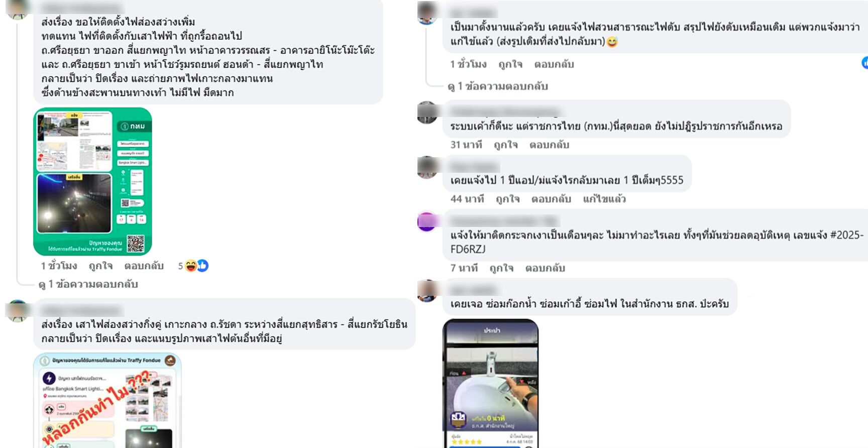Reply to the comment posted 7 นาที ago
The height and width of the screenshot is (448, 868).
coord(545,268)
